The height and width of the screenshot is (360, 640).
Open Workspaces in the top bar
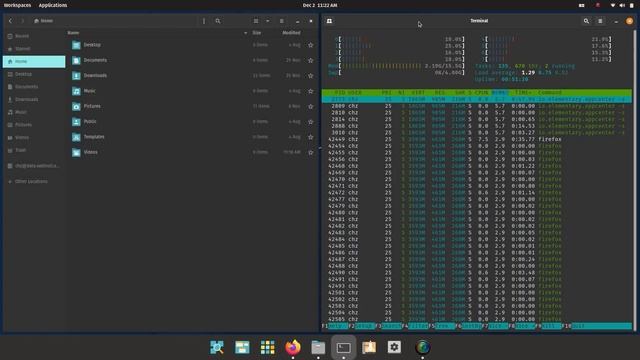17,5
